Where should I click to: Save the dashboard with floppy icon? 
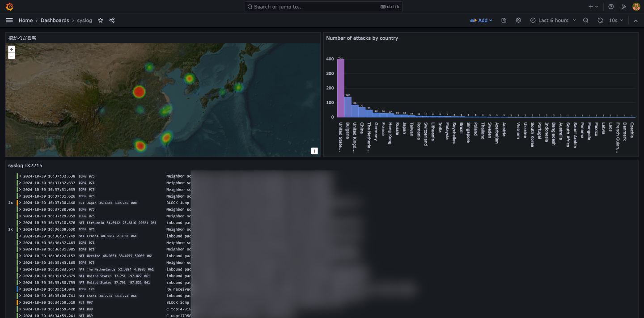click(x=504, y=21)
